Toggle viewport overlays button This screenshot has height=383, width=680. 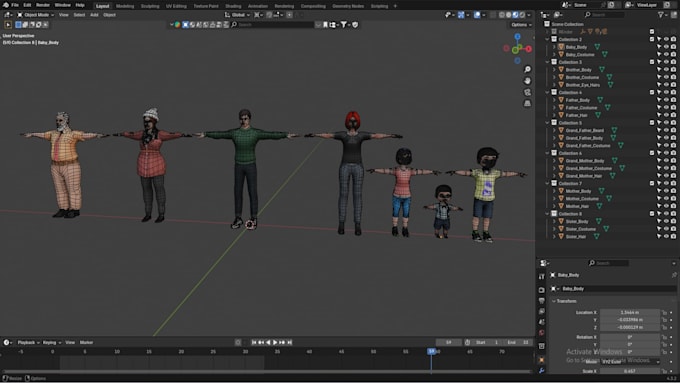477,15
